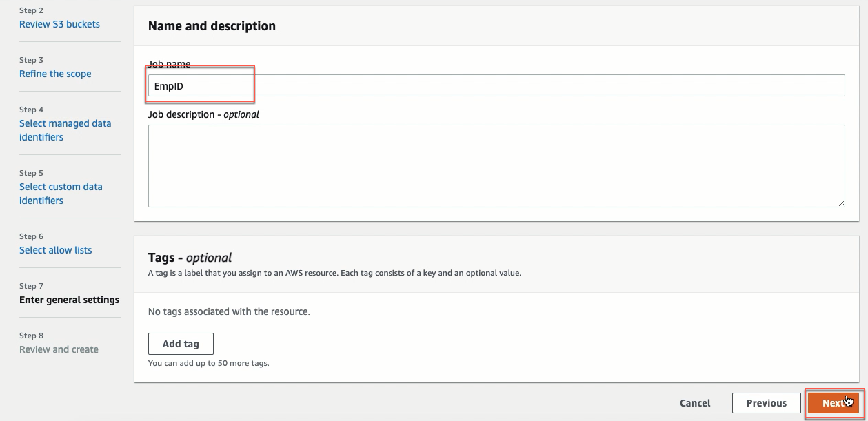Viewport: 868px width, 421px height.
Task: Select Enter general settings step
Action: pyautogui.click(x=69, y=300)
